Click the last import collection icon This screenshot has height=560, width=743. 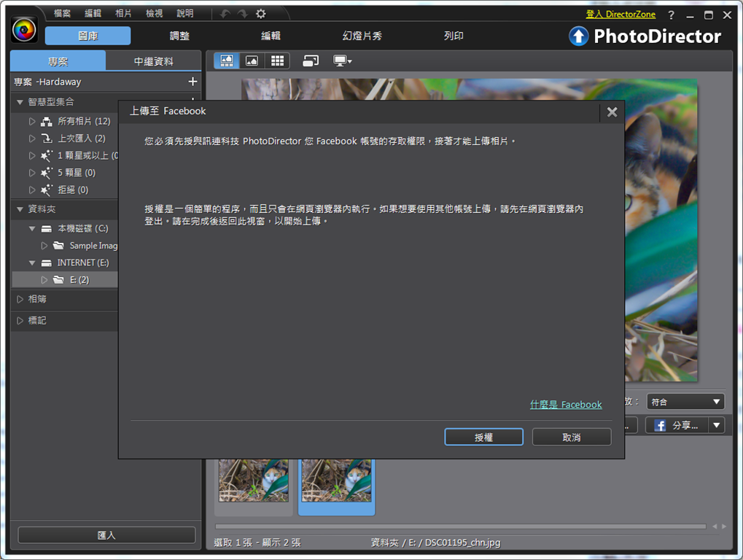(x=47, y=139)
